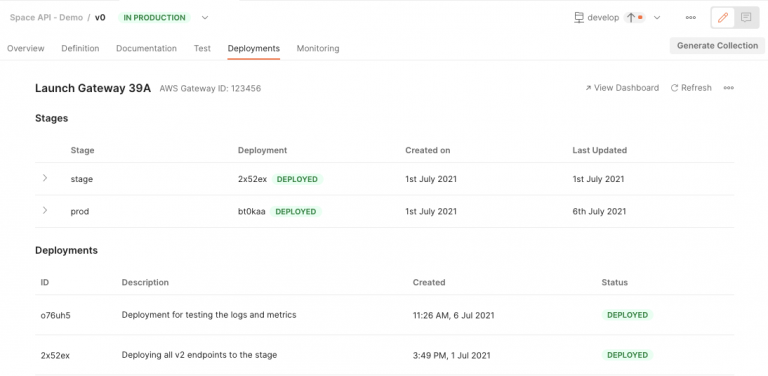
Task: Click 2x52ex in the Deployments table
Action: pyautogui.click(x=55, y=355)
